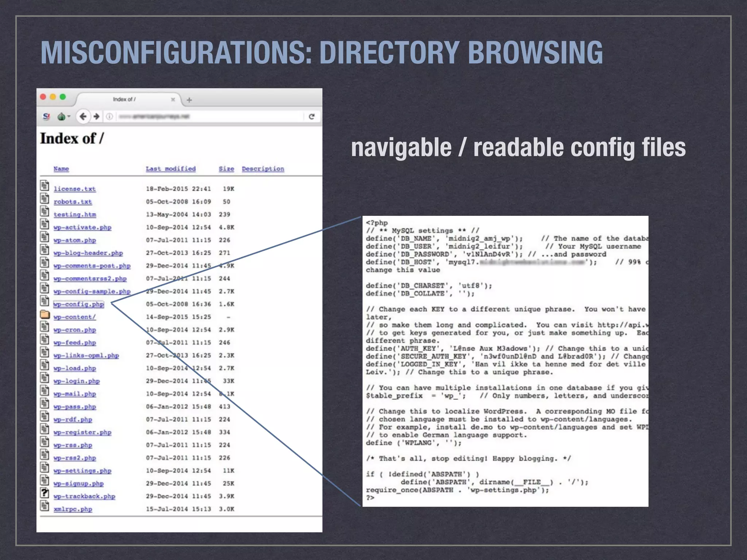Open wp-links-opml.php link

(x=86, y=355)
